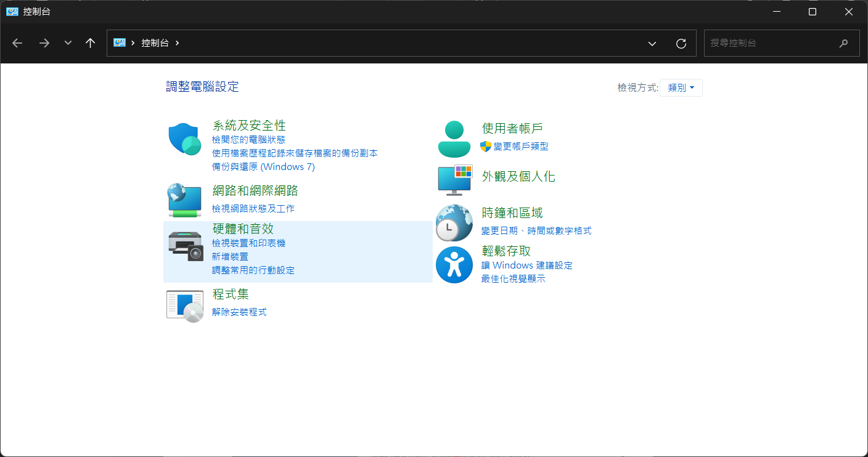Open the 系統及安全性 shield icon
Screen dimensions: 868x457
[x=185, y=139]
